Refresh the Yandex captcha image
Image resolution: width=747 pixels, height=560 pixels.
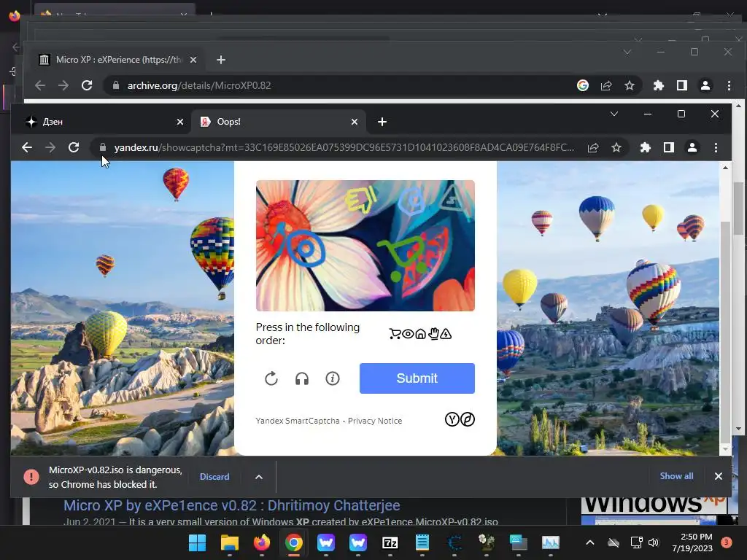click(x=271, y=378)
